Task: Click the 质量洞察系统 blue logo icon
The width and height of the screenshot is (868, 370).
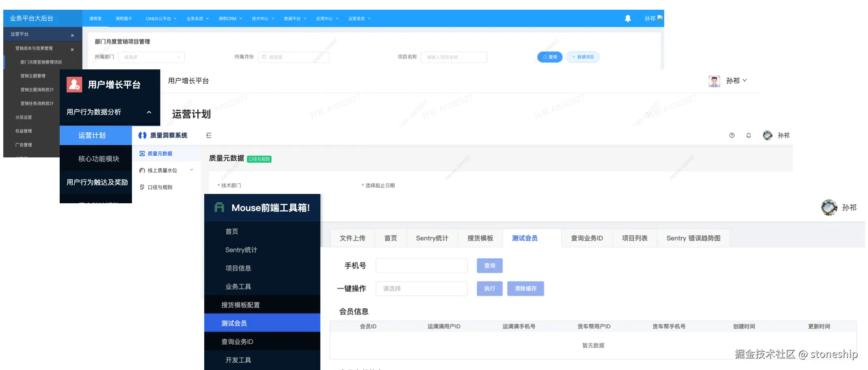Action: (x=142, y=136)
